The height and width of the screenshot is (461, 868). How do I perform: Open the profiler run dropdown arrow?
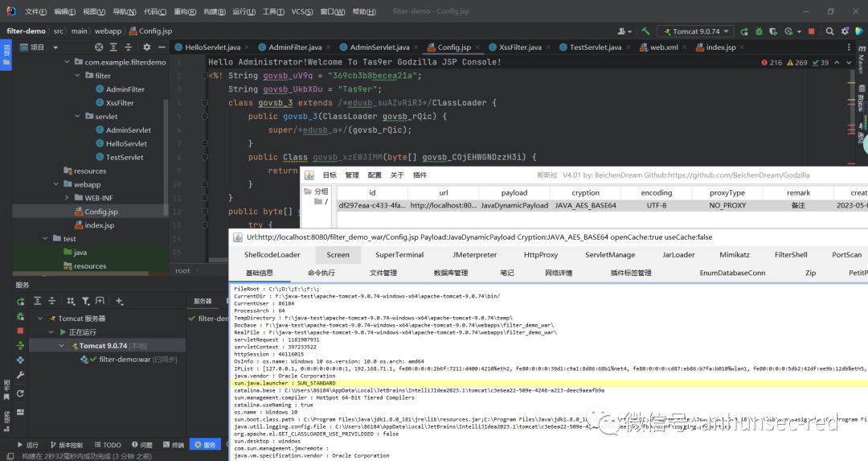point(800,31)
